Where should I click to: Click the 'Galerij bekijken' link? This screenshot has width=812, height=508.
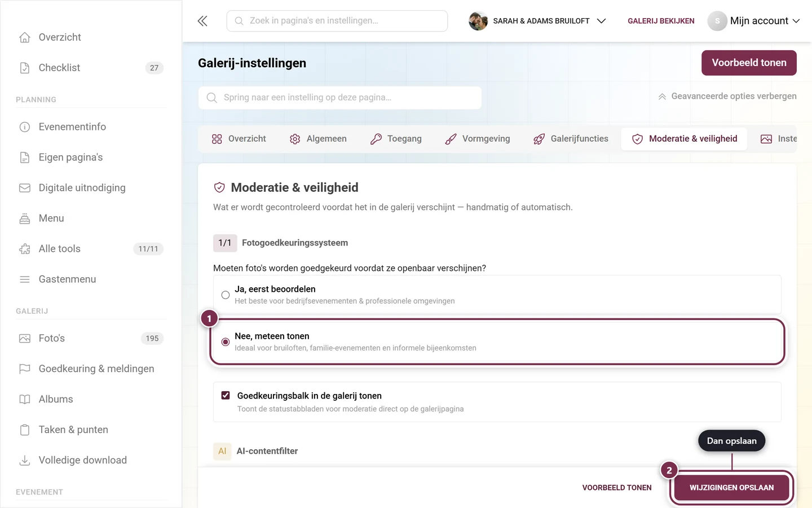point(661,21)
